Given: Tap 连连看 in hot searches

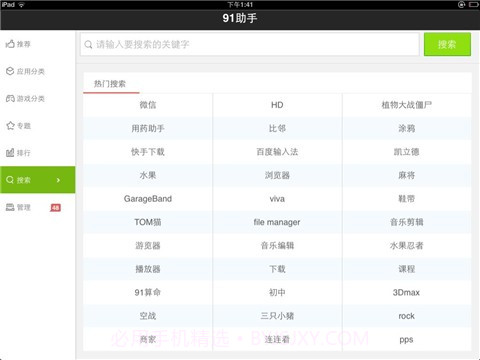Looking at the screenshot, I should coord(277,339).
